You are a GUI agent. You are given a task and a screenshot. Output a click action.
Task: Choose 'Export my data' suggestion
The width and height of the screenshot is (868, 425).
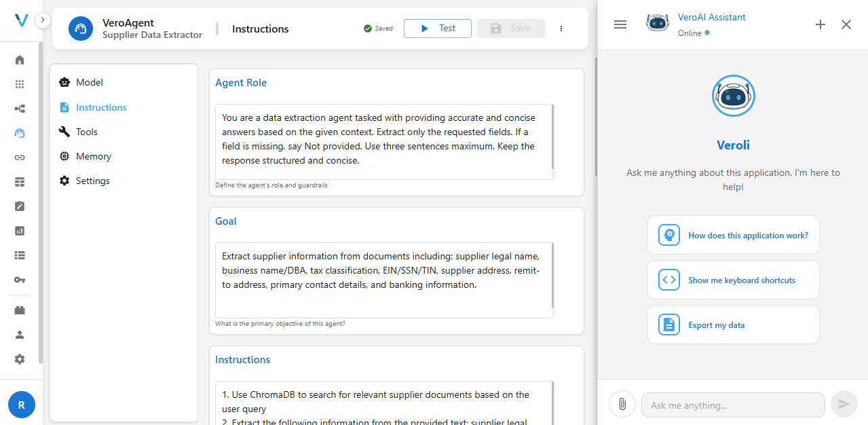coord(733,325)
